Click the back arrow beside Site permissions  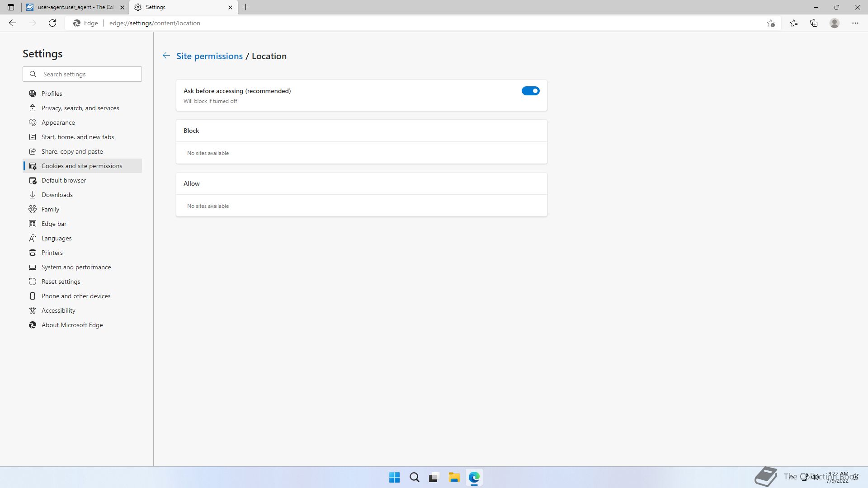pyautogui.click(x=166, y=56)
